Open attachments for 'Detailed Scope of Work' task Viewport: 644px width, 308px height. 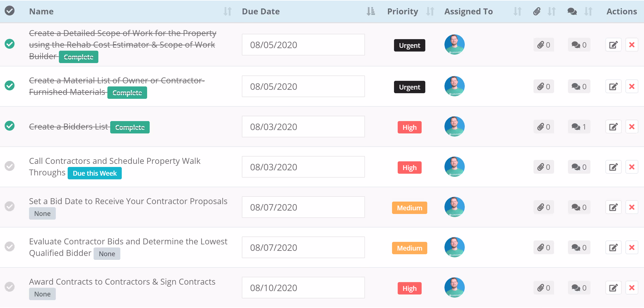(544, 45)
